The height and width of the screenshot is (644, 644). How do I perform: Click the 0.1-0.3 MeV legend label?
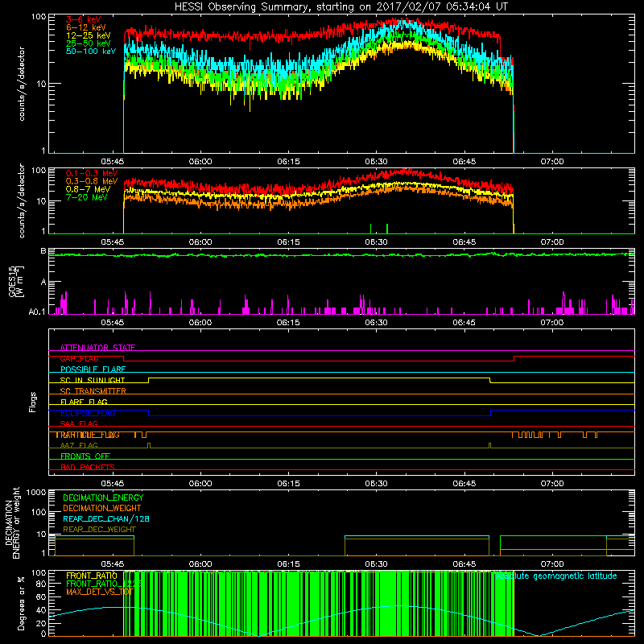pyautogui.click(x=92, y=173)
